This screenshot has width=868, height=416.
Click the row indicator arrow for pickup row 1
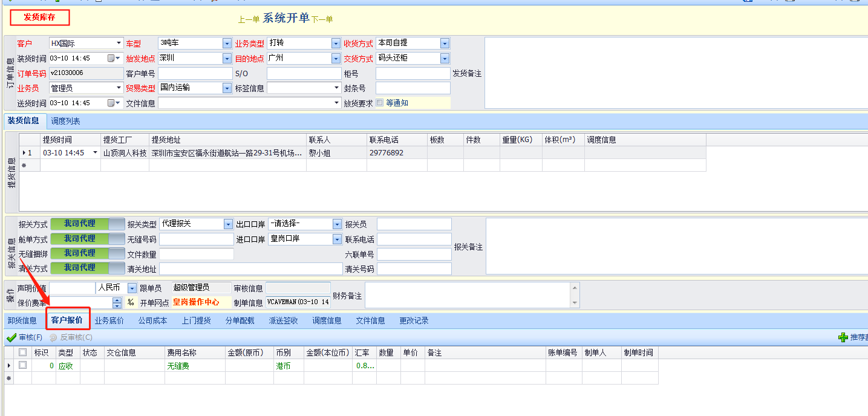click(x=24, y=153)
